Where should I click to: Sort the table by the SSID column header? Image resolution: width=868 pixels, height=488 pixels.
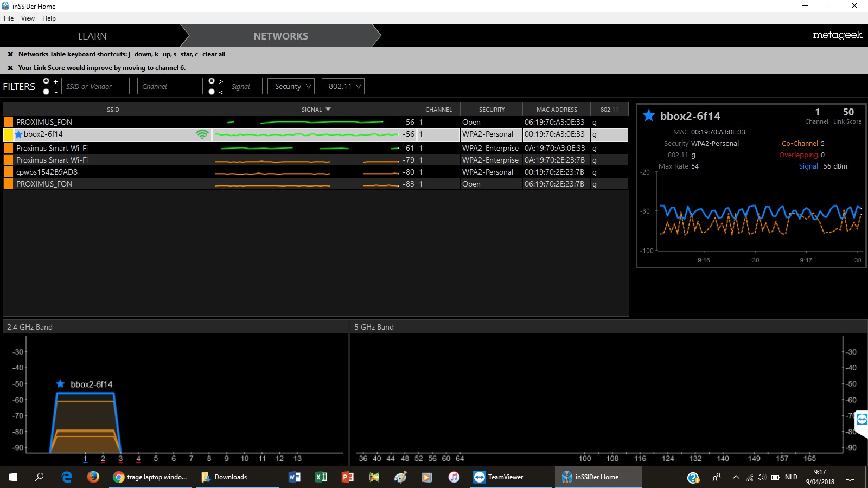[x=113, y=110]
